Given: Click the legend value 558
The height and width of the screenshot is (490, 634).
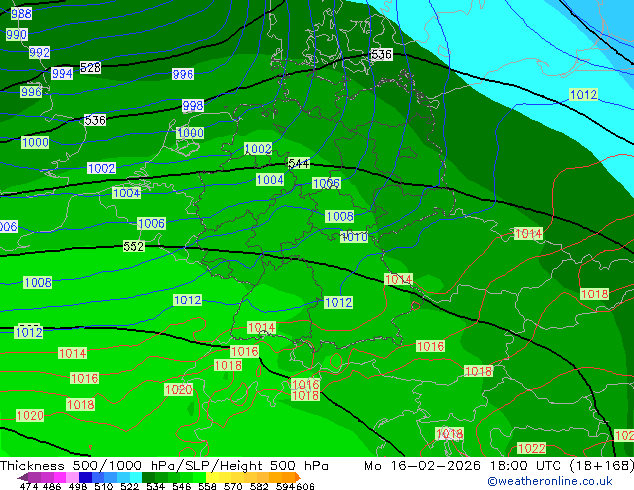Looking at the screenshot, I should point(207,486).
